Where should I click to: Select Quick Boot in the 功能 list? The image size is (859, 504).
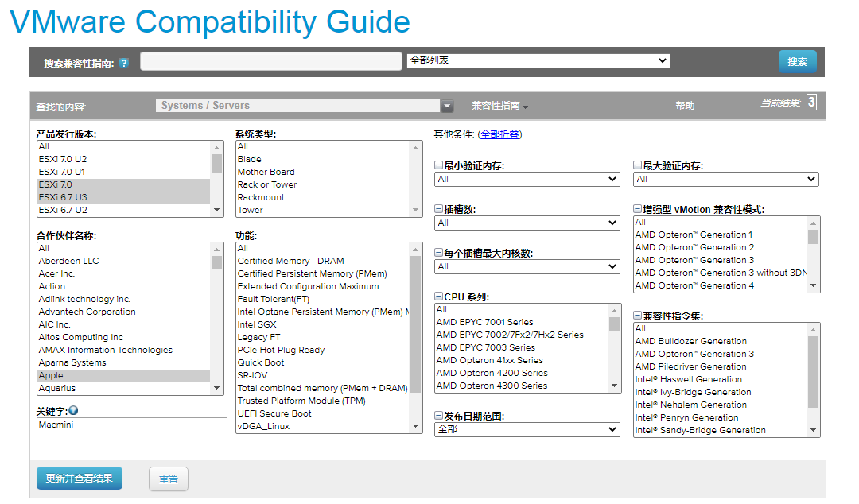pos(323,363)
